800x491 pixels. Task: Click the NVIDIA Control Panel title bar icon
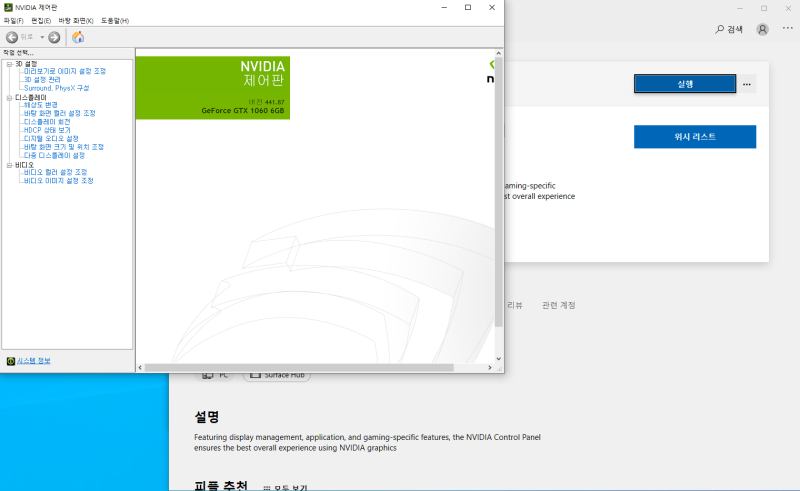pyautogui.click(x=8, y=7)
